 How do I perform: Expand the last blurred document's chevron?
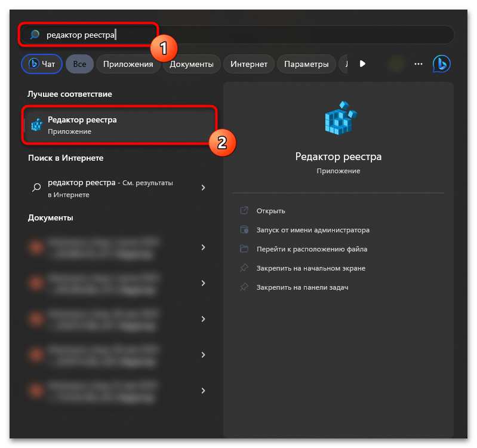[x=203, y=391]
